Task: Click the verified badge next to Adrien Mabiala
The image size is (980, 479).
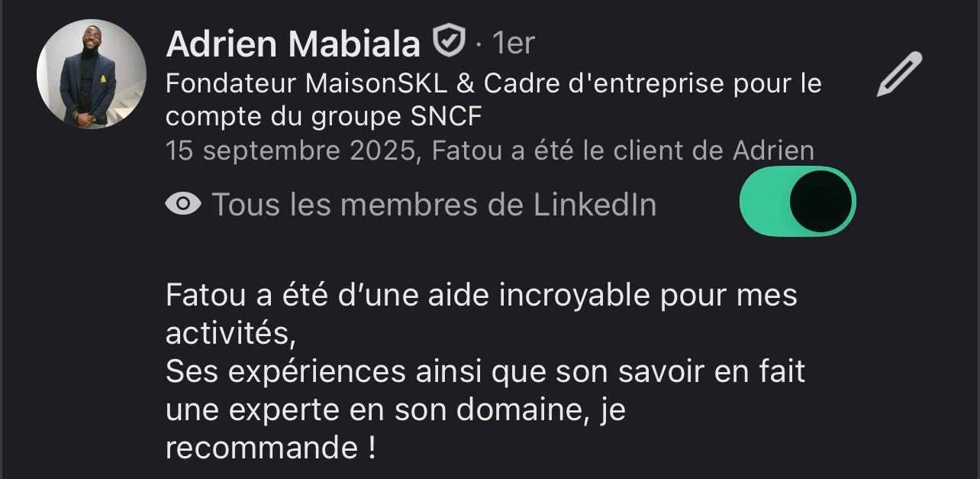Action: (x=449, y=43)
